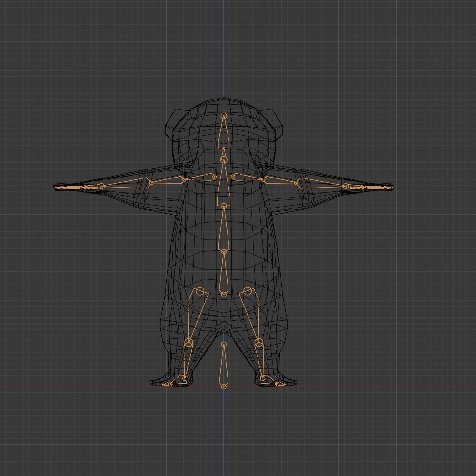This screenshot has height=476, width=476.
Task: Select the tail bone between the legs
Action: click(223, 367)
